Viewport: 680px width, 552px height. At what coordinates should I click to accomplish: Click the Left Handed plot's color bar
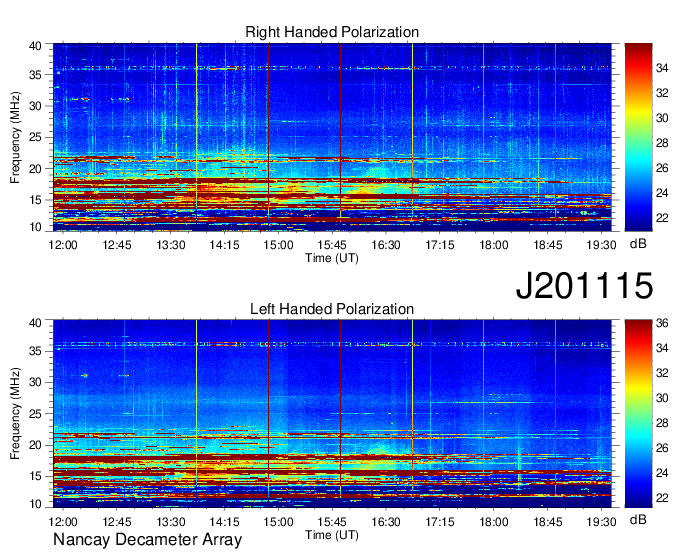point(638,413)
